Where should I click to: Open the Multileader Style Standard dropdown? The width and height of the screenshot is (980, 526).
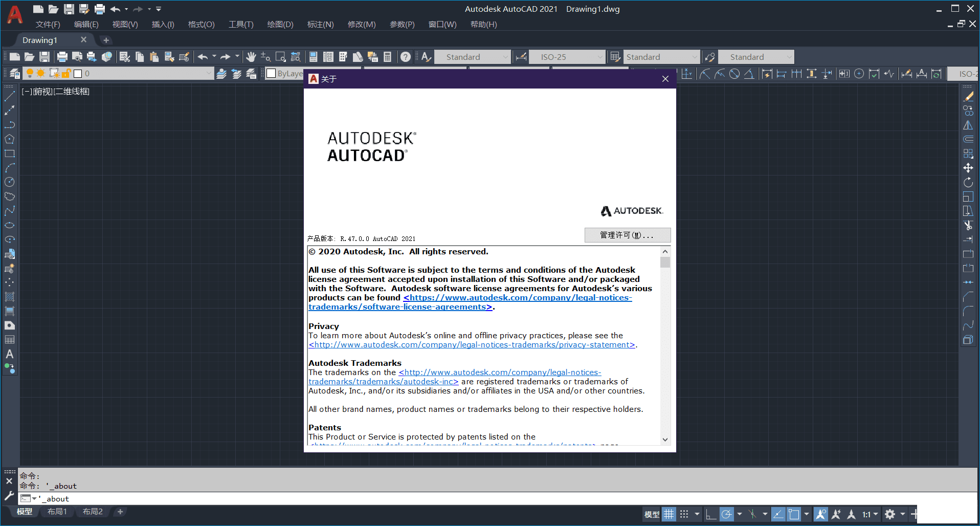pos(756,57)
